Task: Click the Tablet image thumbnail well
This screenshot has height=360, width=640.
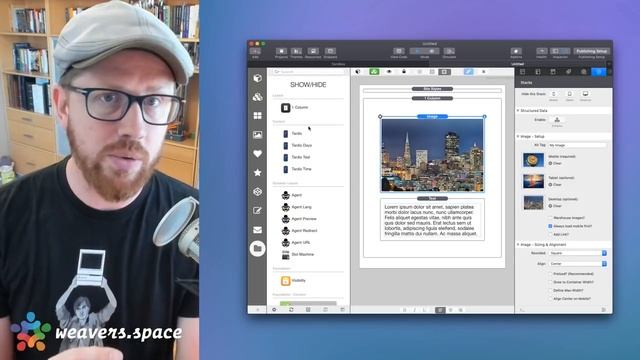Action: coord(533,181)
